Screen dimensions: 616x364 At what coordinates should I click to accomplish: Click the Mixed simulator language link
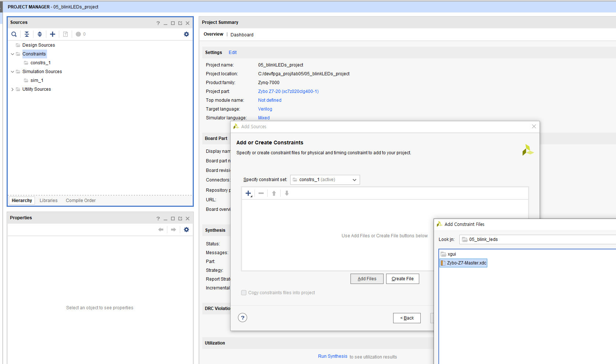(x=264, y=118)
